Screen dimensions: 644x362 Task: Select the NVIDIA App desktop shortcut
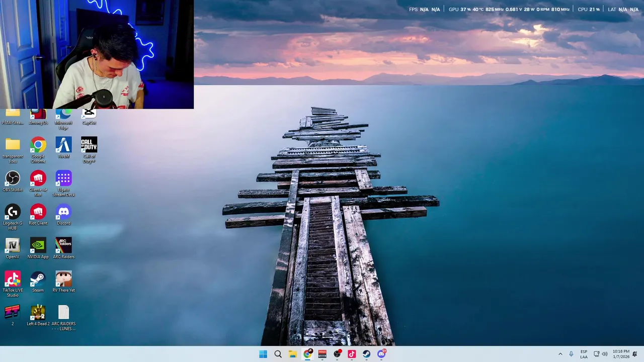click(38, 248)
